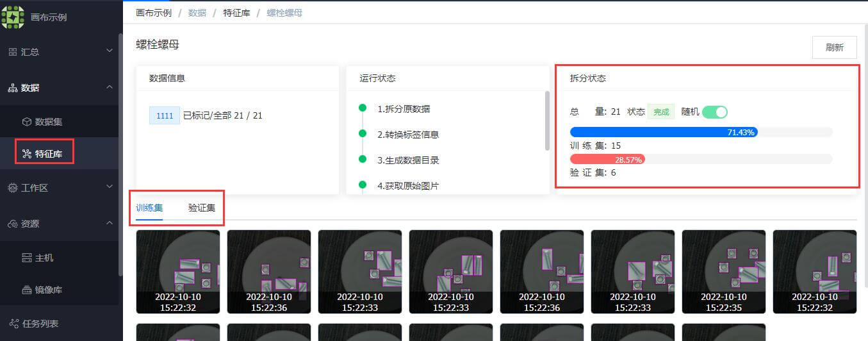
Task: Click the 特征库 icon in sidebar
Action: (27, 154)
